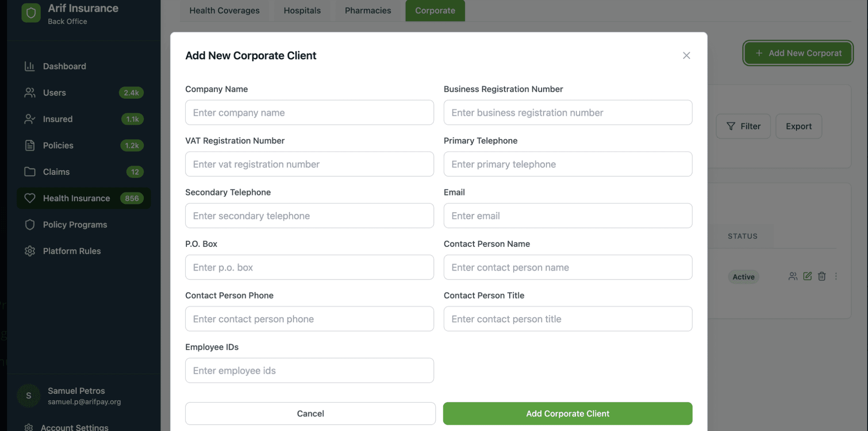This screenshot has width=868, height=431.
Task: Click the trash delete icon in row
Action: 822,276
